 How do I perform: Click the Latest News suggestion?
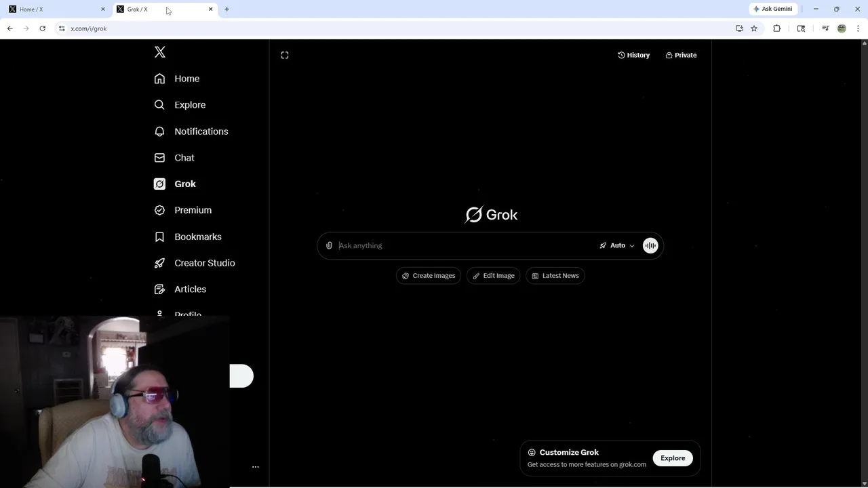click(555, 276)
